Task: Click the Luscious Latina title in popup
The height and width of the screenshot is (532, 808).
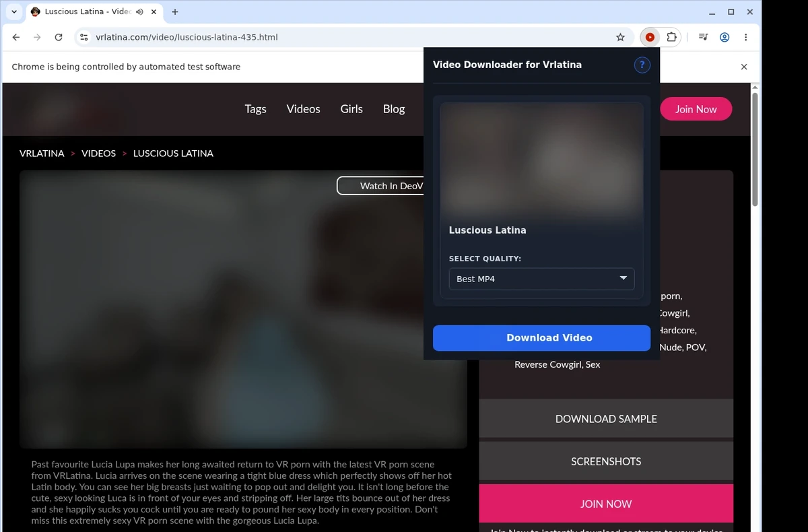Action: 487,230
